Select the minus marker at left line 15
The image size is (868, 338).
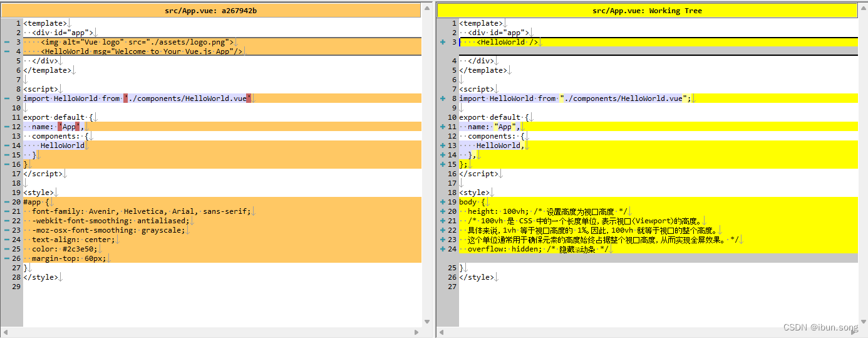6,155
